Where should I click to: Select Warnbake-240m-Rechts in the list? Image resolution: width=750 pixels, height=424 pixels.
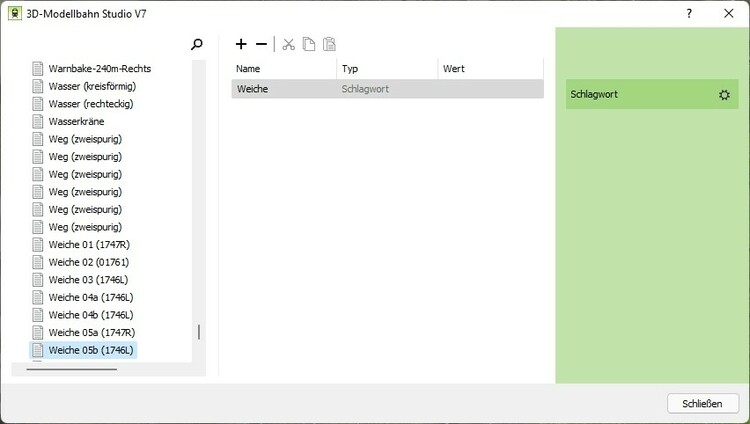tap(99, 68)
